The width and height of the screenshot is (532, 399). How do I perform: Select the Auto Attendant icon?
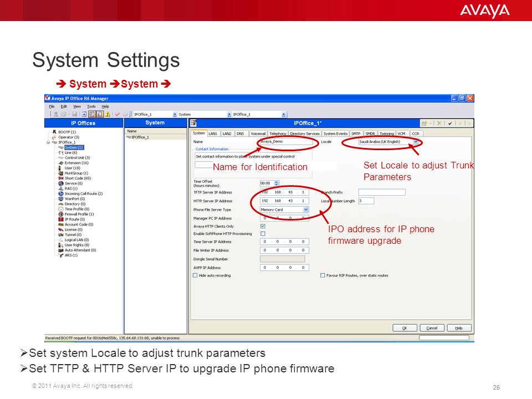click(x=61, y=250)
